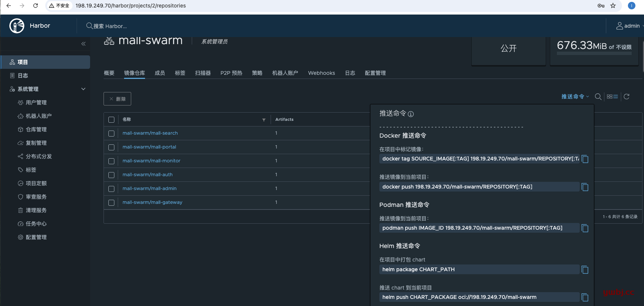The width and height of the screenshot is (644, 306).
Task: Open the mall-swarm/mall-portal repository
Action: (x=149, y=147)
